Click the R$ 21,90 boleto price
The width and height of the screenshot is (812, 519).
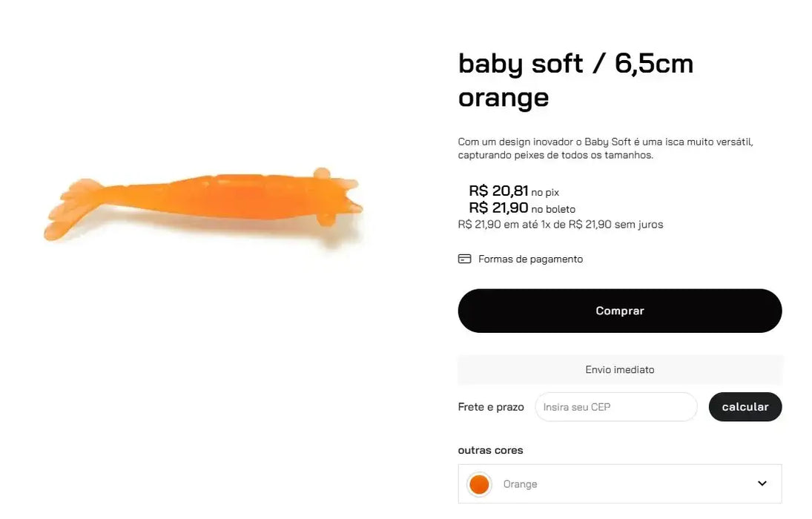498,208
